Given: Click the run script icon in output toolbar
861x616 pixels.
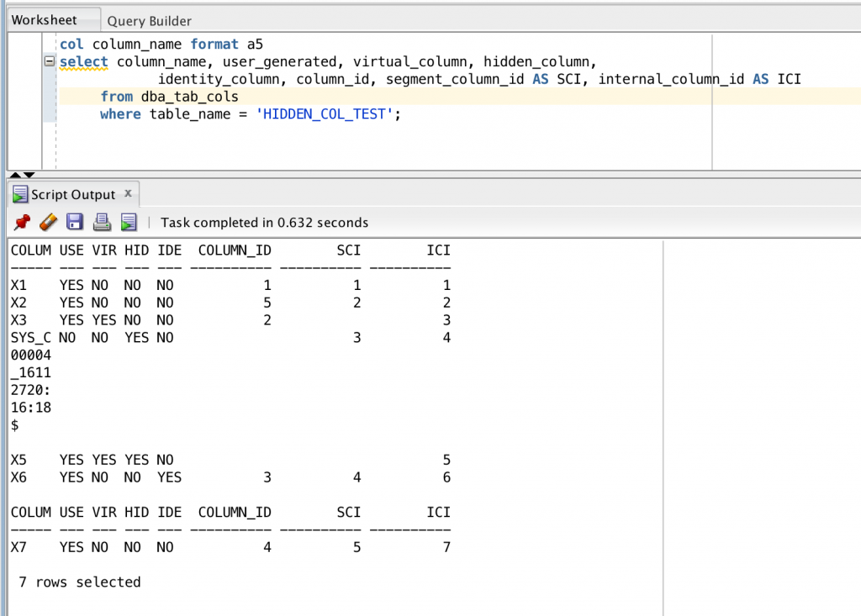Looking at the screenshot, I should (x=128, y=223).
